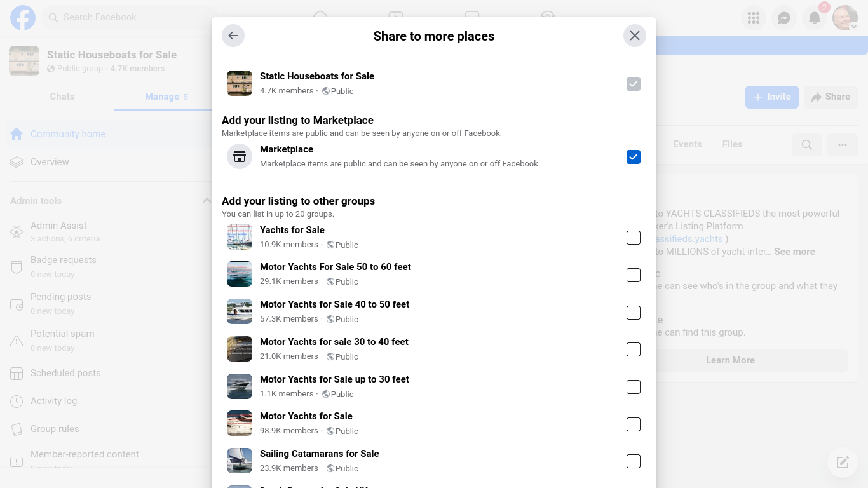868x488 pixels.
Task: Click the group Share button
Action: coord(831,97)
